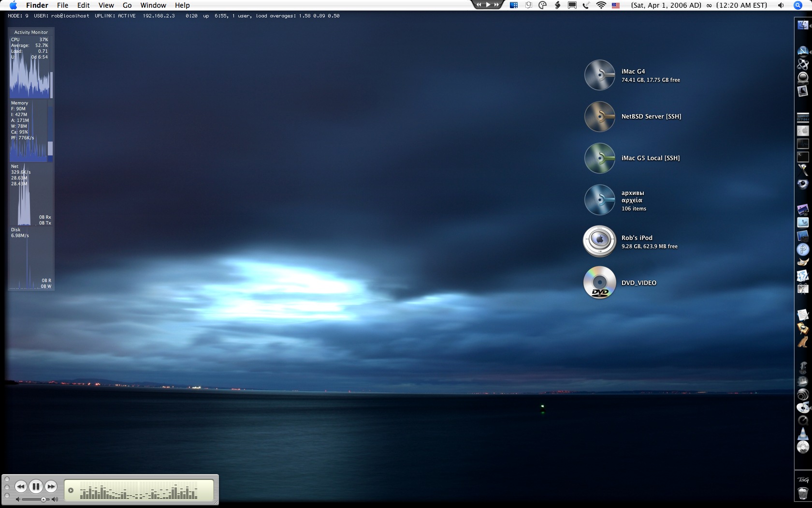812x508 pixels.
Task: Open the Help menu
Action: point(182,5)
